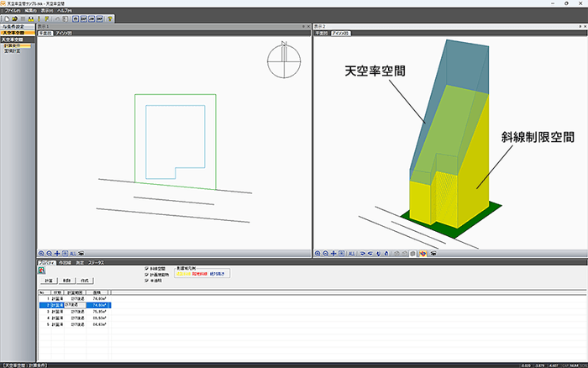
Task: Switch to the 測定 tab in bottom panel
Action: (x=80, y=262)
